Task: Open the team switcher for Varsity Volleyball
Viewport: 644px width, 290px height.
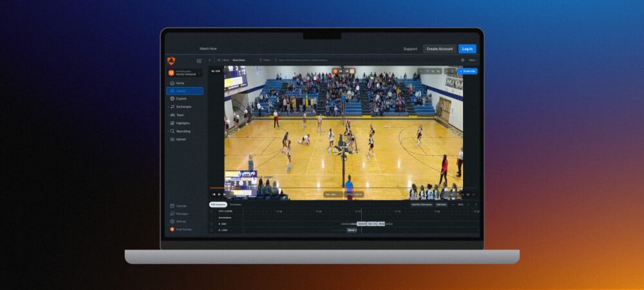Action: [184, 73]
